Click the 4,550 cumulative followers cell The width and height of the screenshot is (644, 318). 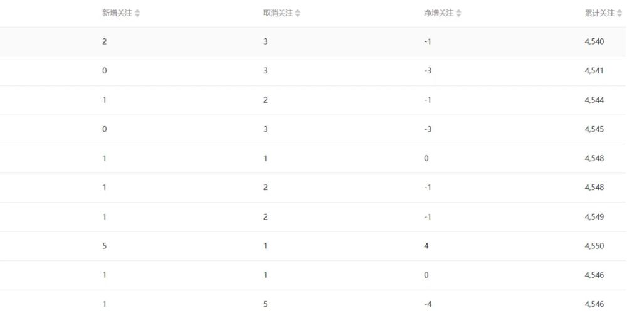point(594,246)
